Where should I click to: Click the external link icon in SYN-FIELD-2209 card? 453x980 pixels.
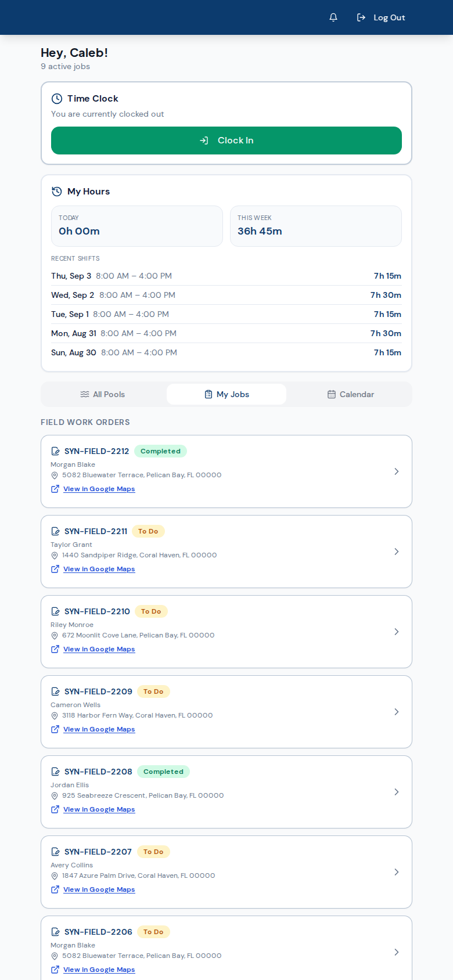(55, 729)
